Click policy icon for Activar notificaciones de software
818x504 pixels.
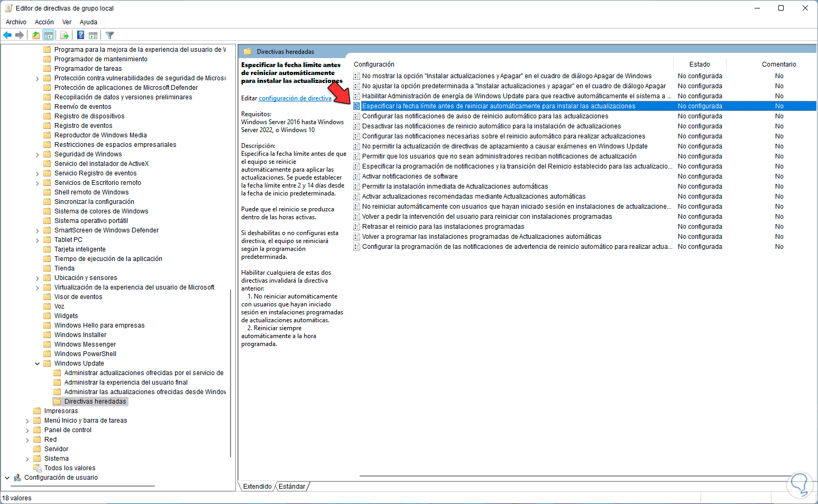357,176
